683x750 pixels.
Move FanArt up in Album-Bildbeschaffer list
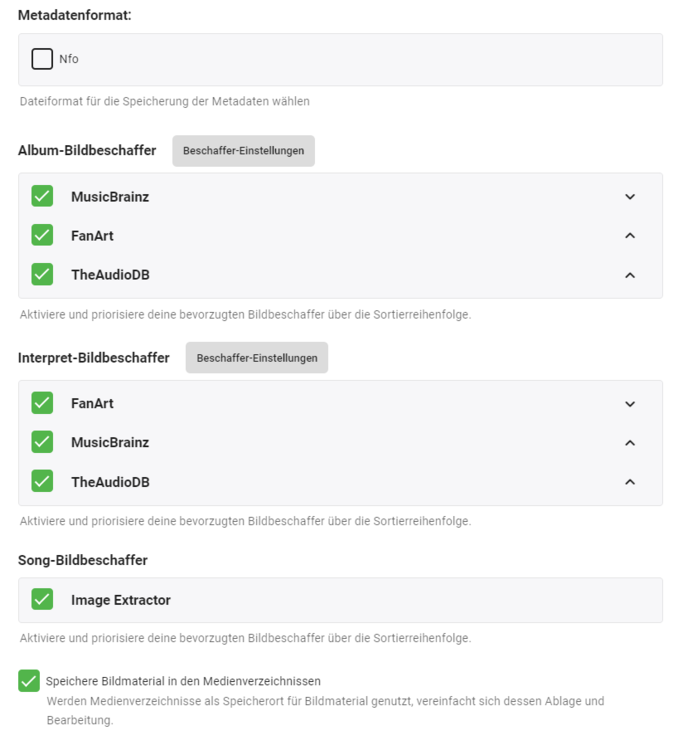(x=630, y=236)
